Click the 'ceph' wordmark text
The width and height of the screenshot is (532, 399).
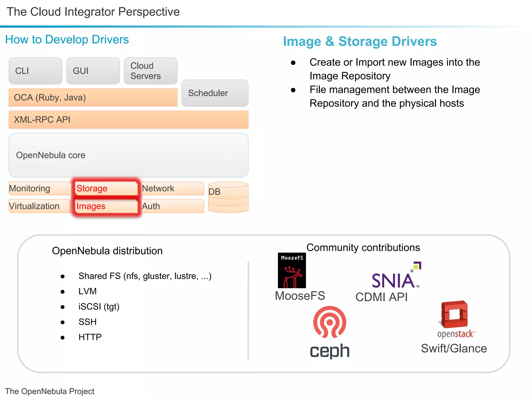click(x=330, y=351)
